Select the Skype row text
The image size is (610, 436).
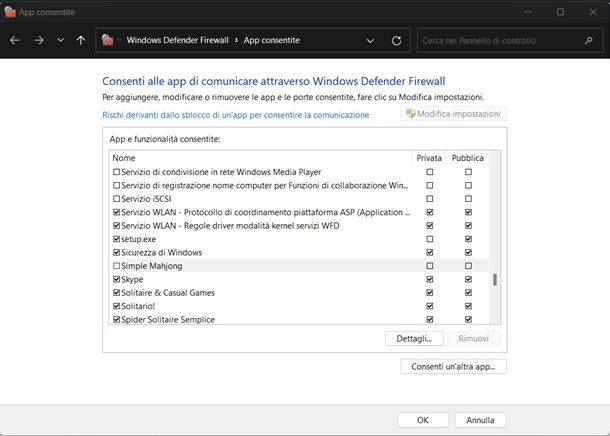[132, 279]
